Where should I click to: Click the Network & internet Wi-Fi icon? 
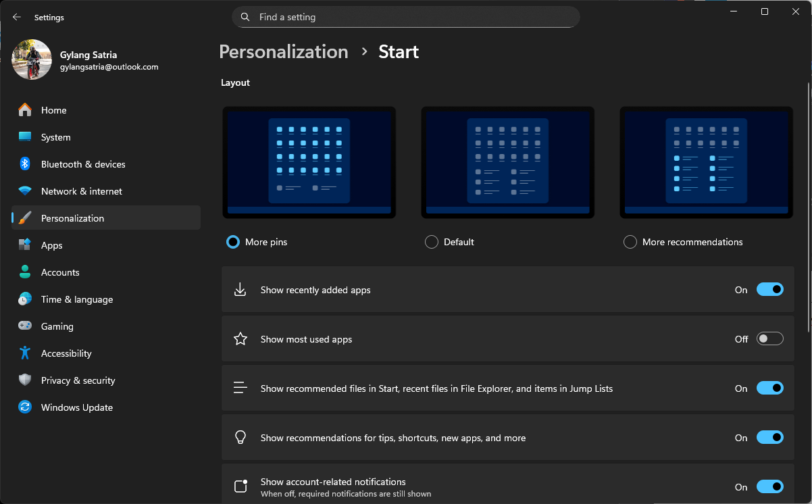[25, 191]
